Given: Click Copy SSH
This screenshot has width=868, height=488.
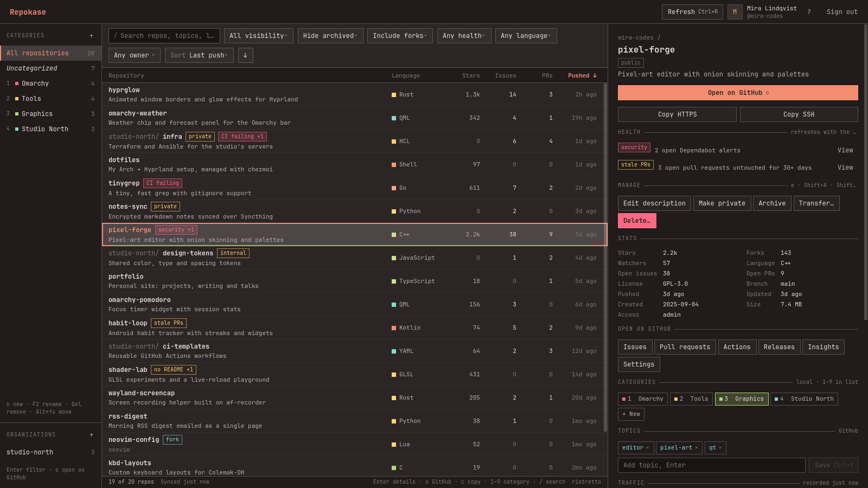Looking at the screenshot, I should pyautogui.click(x=799, y=114).
